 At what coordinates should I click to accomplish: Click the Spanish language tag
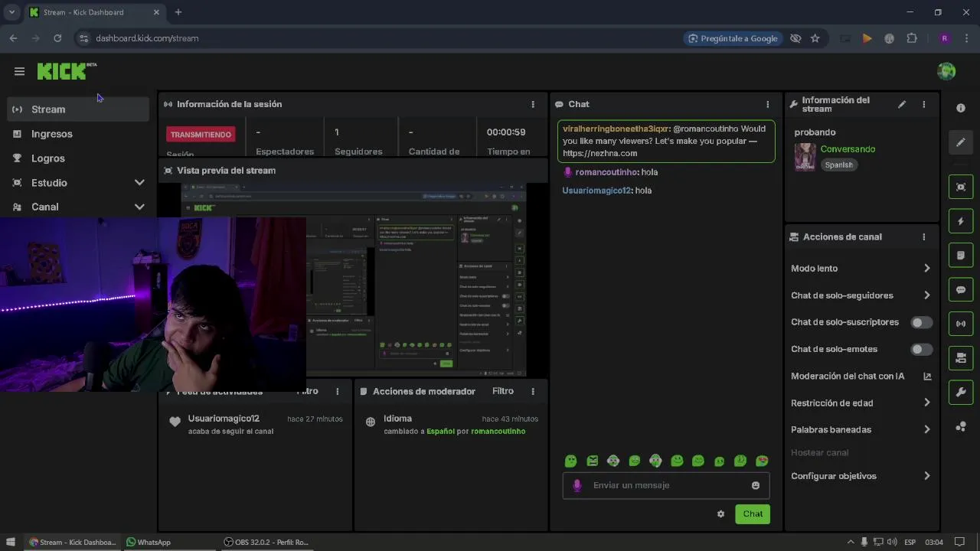coord(838,165)
